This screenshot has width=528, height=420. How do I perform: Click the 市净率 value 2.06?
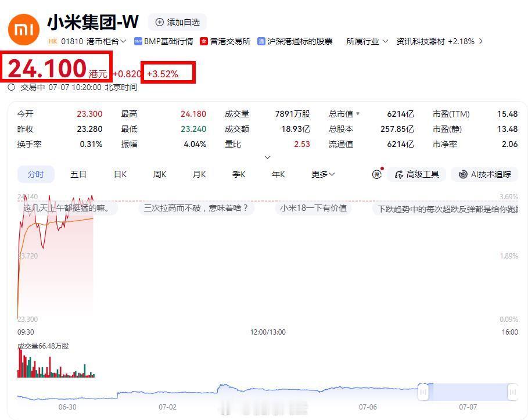coord(509,144)
